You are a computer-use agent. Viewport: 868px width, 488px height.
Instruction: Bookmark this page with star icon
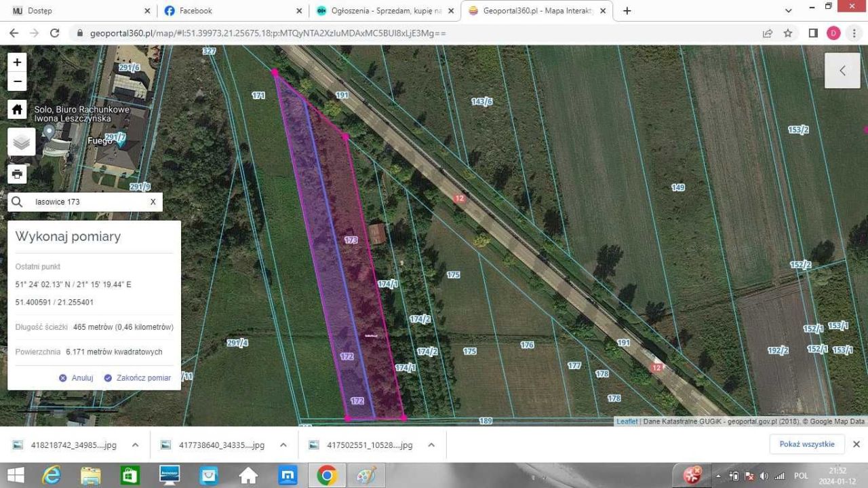(788, 33)
